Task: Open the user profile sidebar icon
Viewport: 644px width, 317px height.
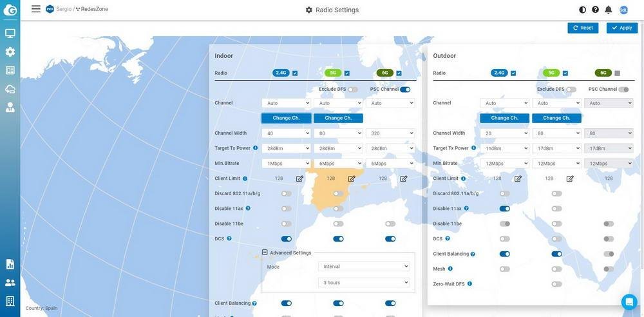Action: coord(10,108)
